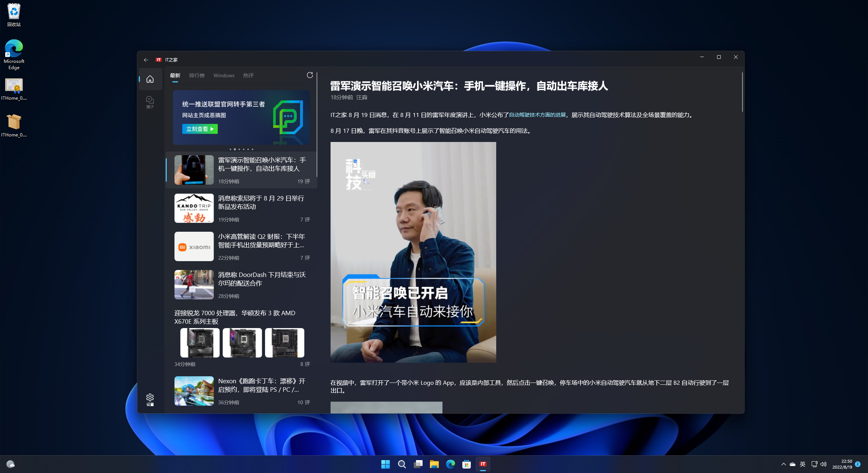Switch input language via 英 indicator
The height and width of the screenshot is (473, 868).
(x=803, y=464)
